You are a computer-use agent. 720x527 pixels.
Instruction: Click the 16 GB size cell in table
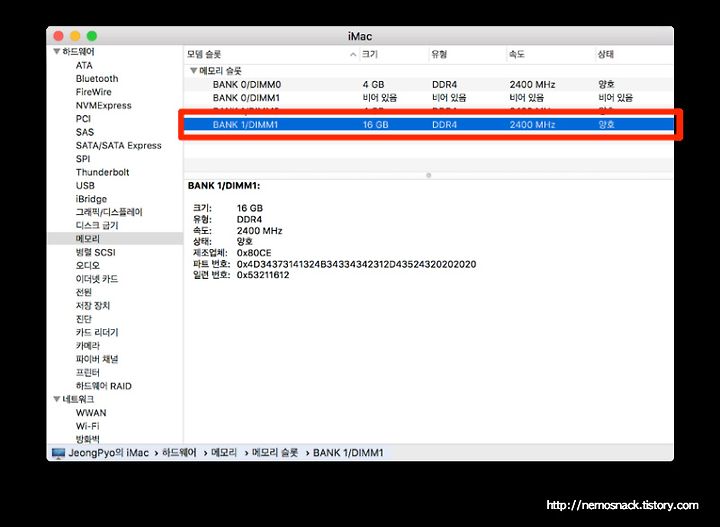click(376, 124)
